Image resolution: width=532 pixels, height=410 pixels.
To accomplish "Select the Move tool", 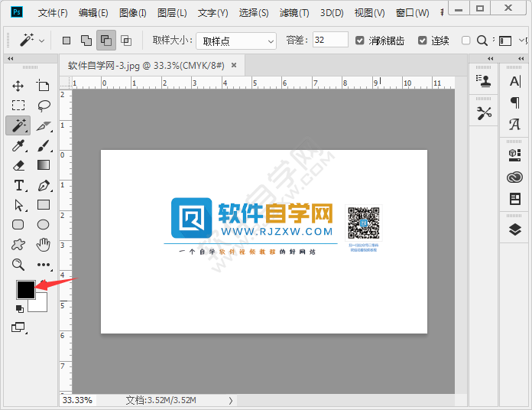I will tap(18, 86).
